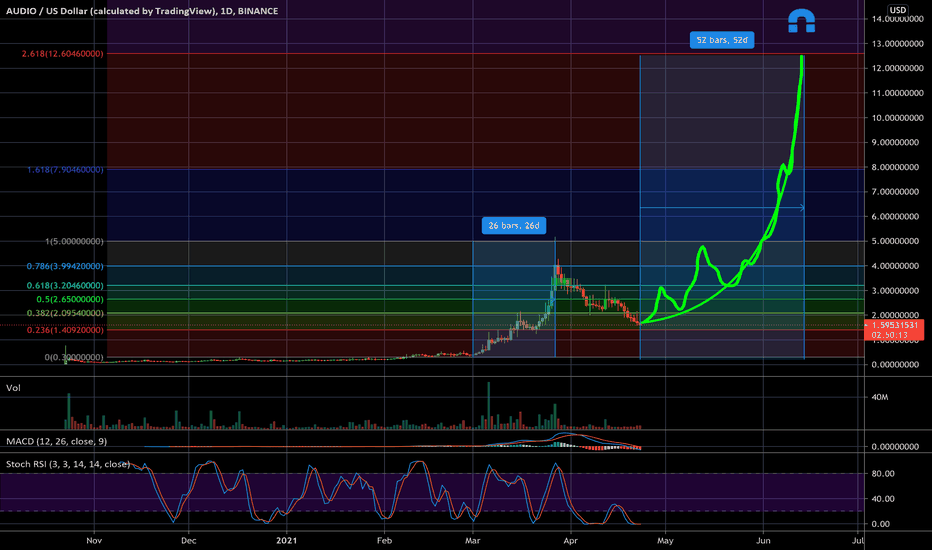
Task: Select the '52 bars, 52d' range label
Action: point(722,40)
